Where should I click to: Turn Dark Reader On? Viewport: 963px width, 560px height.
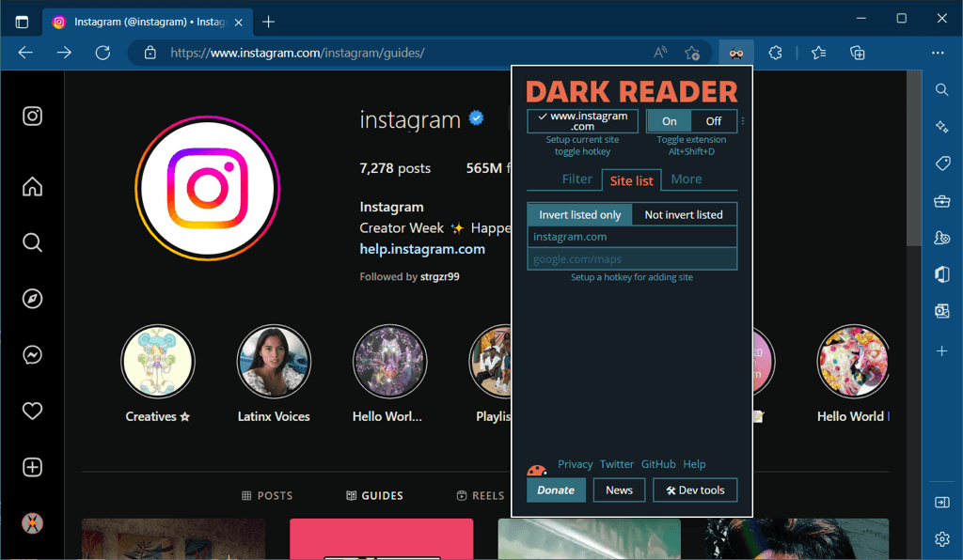pos(669,121)
